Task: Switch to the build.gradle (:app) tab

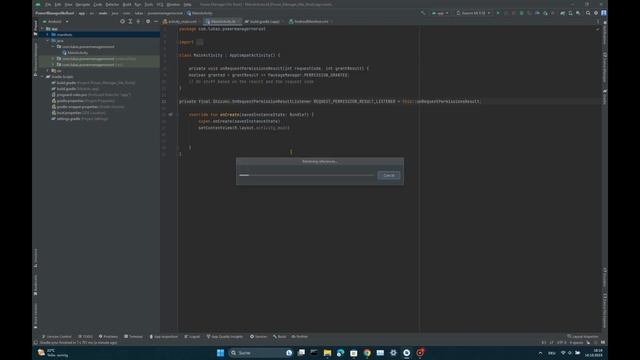Action: click(x=263, y=21)
